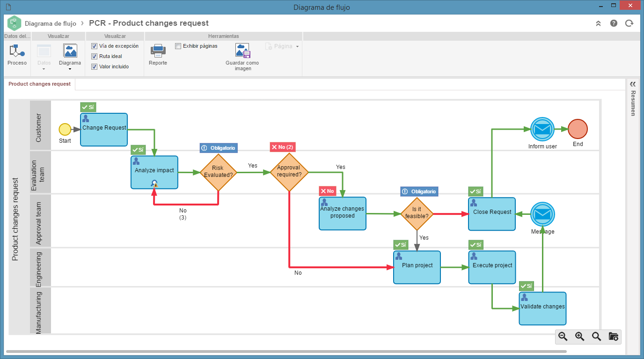This screenshot has width=644, height=359.
Task: Select the Analyze impact task node
Action: pyautogui.click(x=154, y=172)
